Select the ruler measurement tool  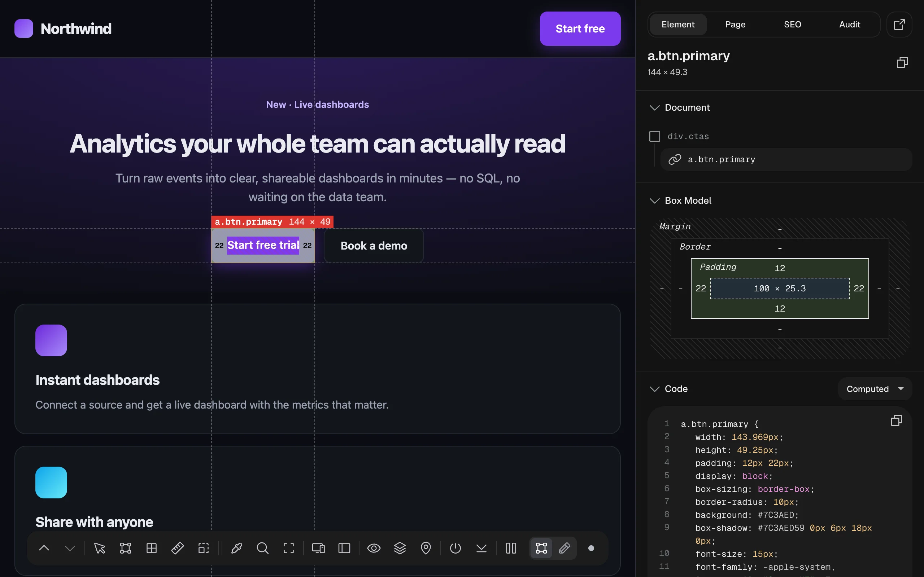click(177, 549)
